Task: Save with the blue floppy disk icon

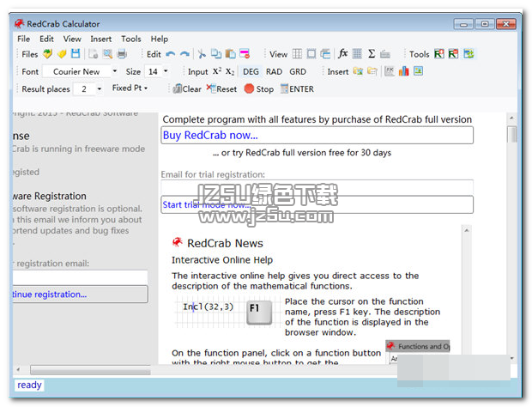Action: [x=76, y=53]
